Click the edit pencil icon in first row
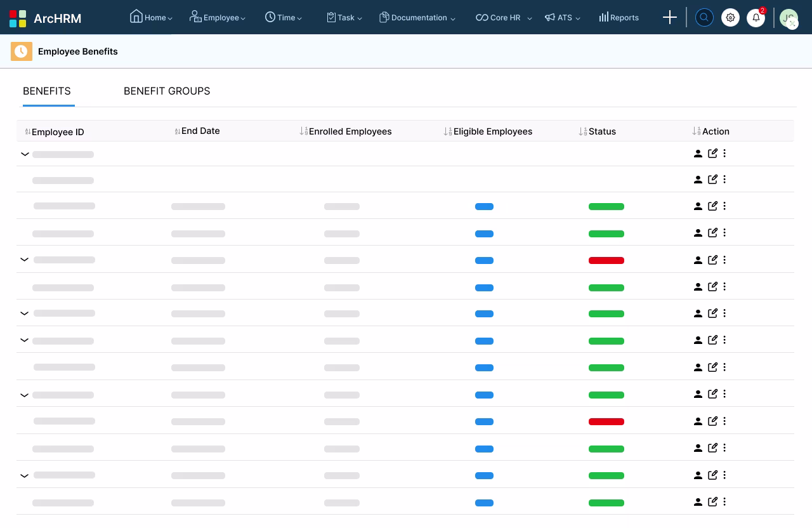The height and width of the screenshot is (528, 812). coord(712,153)
